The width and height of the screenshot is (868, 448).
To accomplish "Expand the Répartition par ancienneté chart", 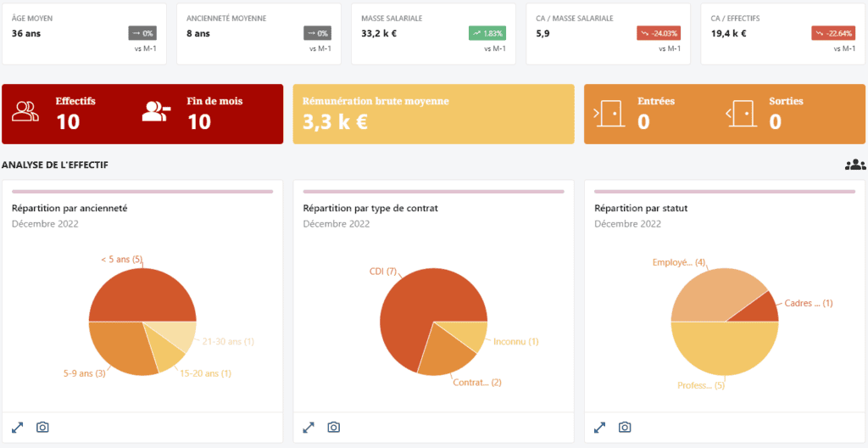I will click(18, 428).
